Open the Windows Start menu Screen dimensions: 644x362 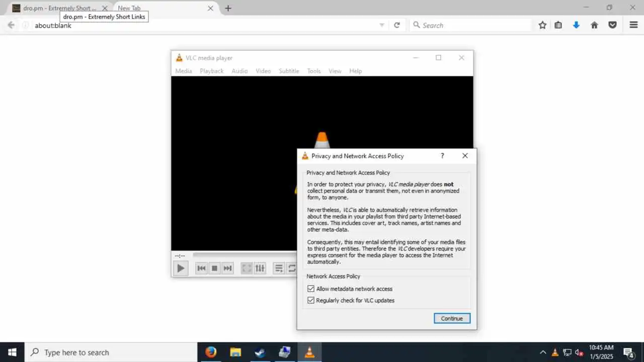point(12,352)
